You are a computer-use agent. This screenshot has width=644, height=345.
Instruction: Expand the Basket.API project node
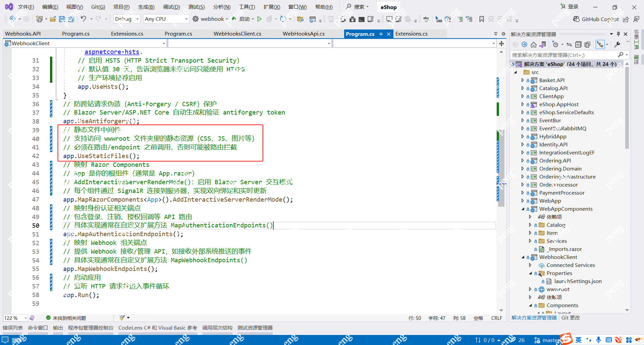pyautogui.click(x=523, y=80)
